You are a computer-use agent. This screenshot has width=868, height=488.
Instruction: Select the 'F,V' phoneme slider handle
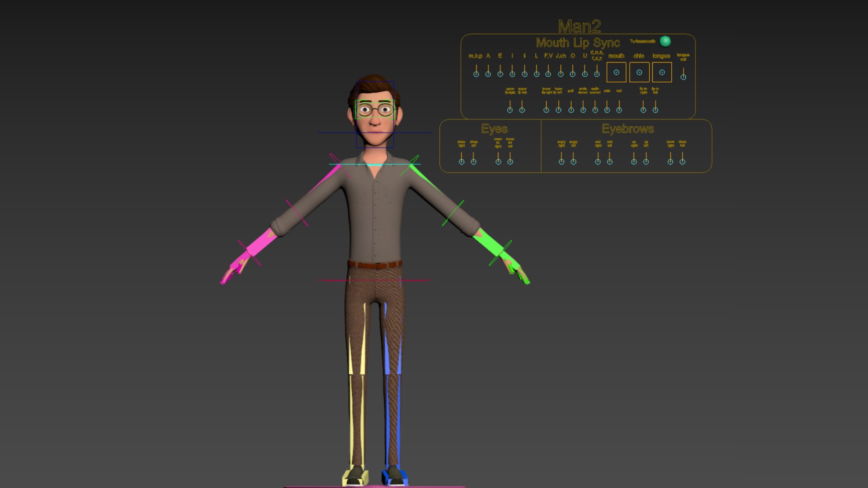(x=548, y=74)
